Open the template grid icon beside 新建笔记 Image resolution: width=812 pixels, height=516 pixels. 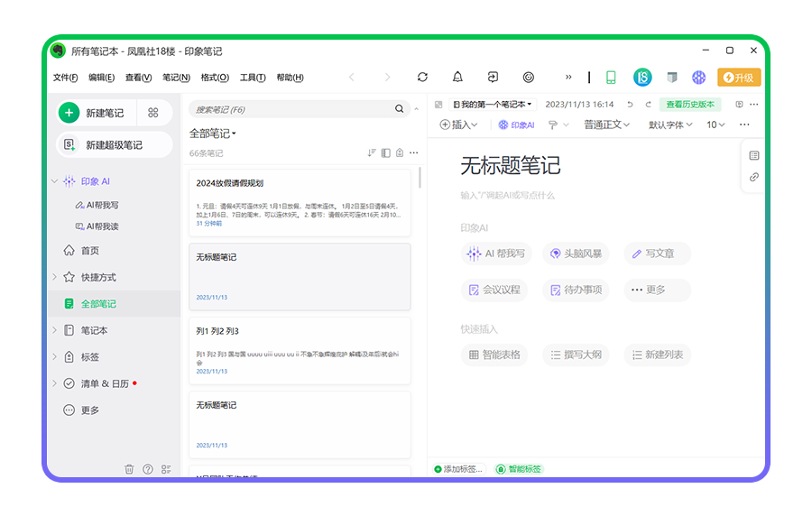click(x=153, y=113)
